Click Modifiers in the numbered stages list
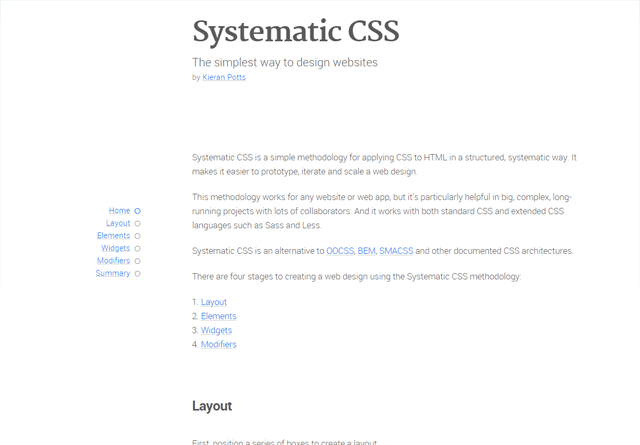The height and width of the screenshot is (445, 640). 218,344
